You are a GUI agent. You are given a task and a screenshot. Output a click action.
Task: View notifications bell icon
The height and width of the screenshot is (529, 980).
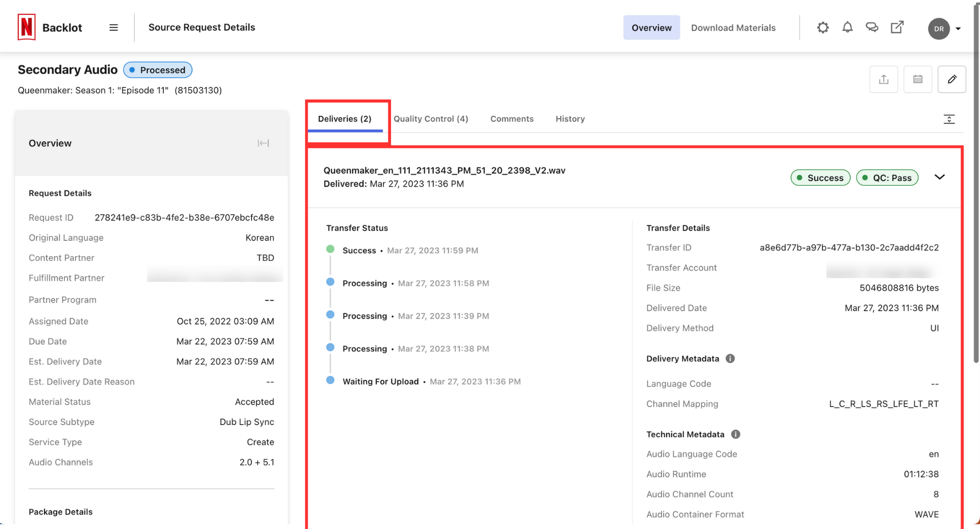pyautogui.click(x=847, y=28)
